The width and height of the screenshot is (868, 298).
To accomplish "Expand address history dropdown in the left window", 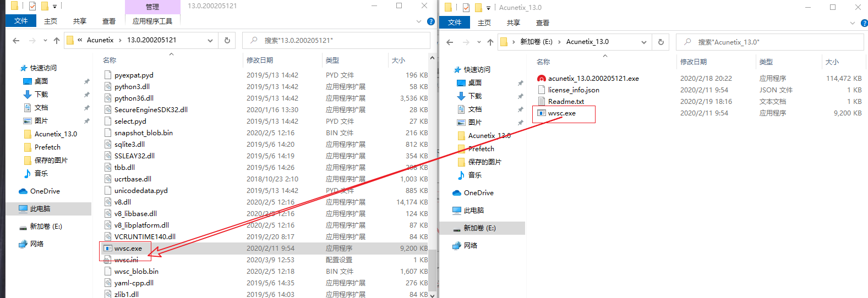I will click(x=210, y=40).
